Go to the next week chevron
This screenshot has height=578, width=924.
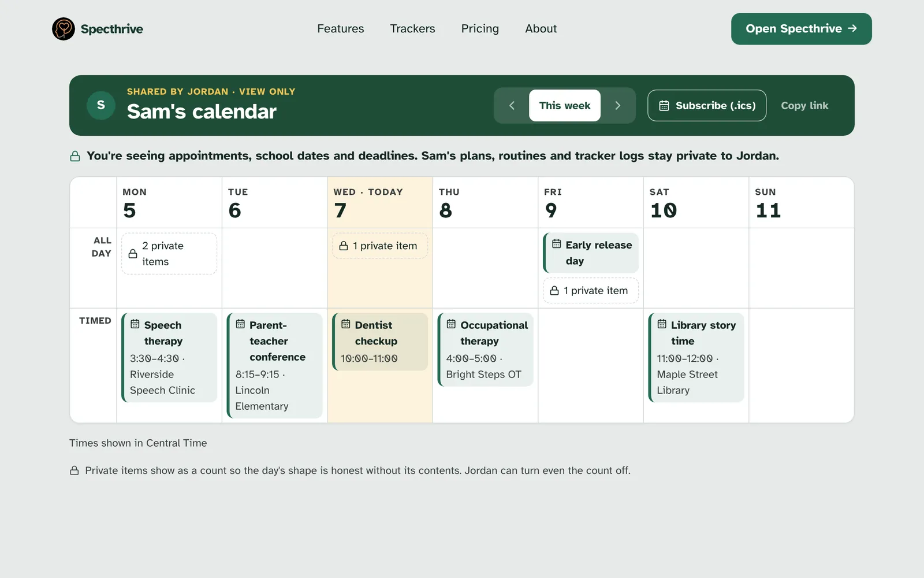617,105
